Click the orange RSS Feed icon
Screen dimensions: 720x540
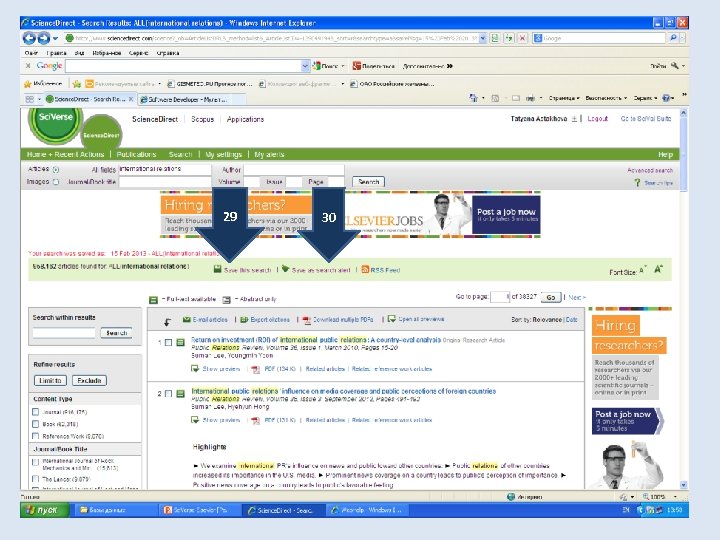pyautogui.click(x=365, y=270)
